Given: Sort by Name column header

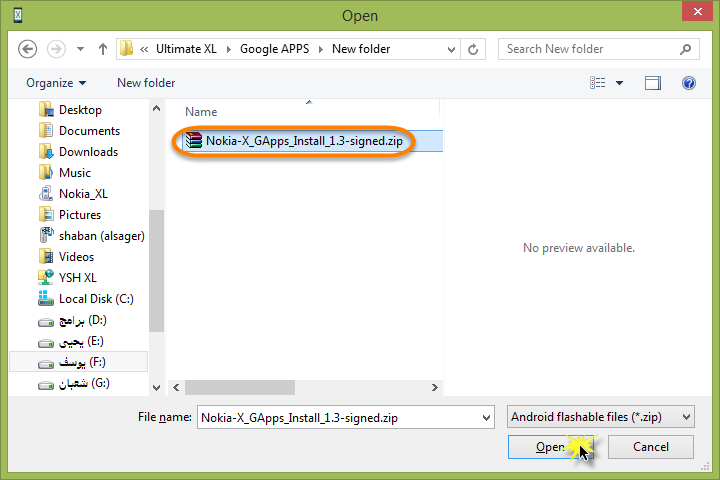Looking at the screenshot, I should coord(201,112).
